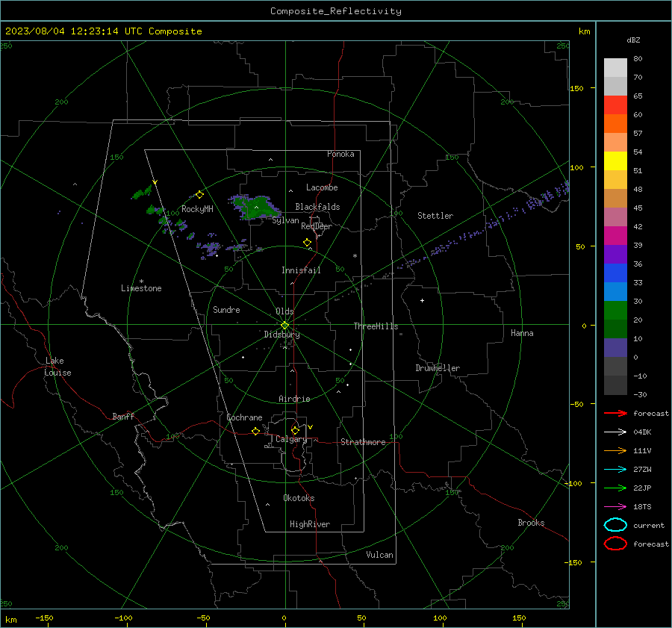Image resolution: width=672 pixels, height=628 pixels.
Task: Click the Limestone map label
Action: coord(141,288)
